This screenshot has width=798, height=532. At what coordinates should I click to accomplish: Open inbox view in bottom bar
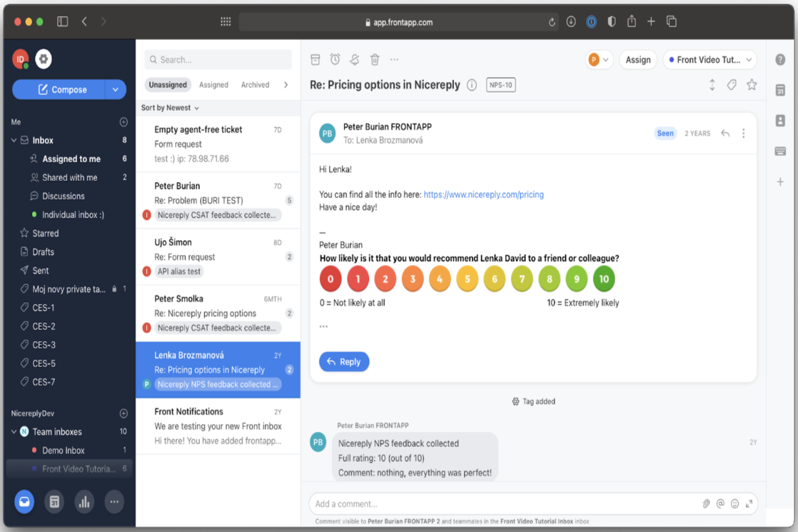click(24, 502)
